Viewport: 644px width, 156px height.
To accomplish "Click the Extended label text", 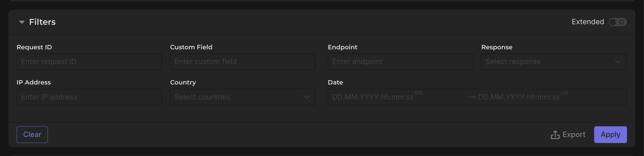I will [588, 22].
